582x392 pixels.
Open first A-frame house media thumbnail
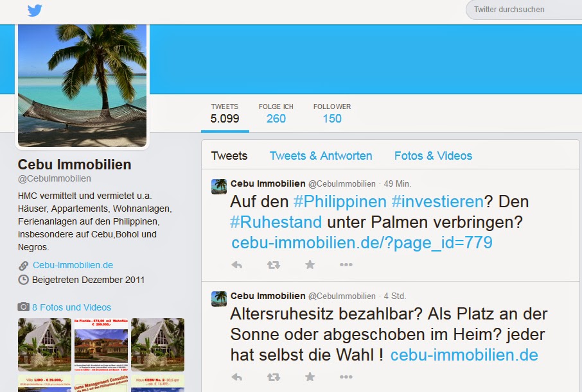44,345
